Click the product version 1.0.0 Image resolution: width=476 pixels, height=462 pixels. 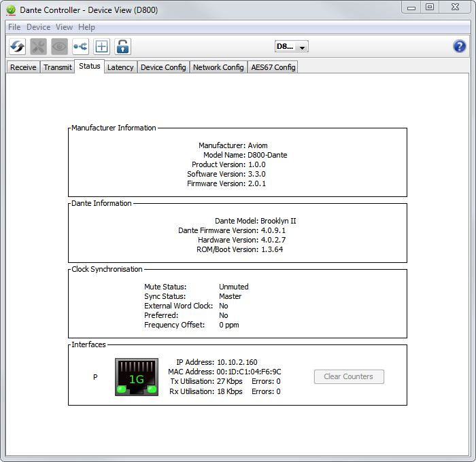257,164
